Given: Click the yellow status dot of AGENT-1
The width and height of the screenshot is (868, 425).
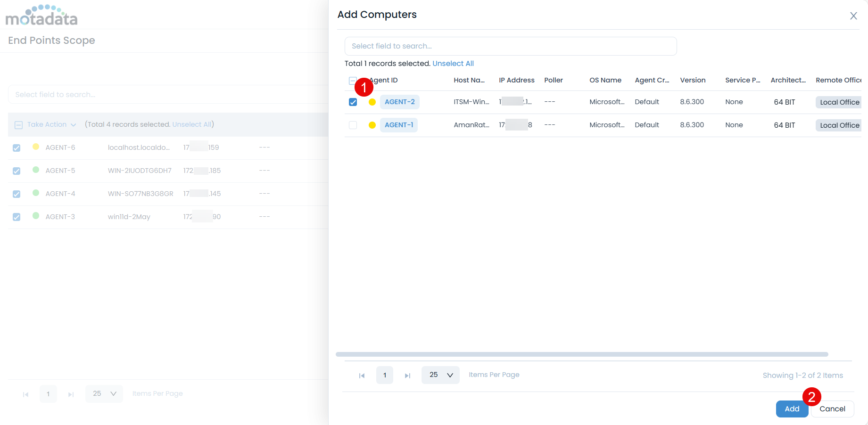Looking at the screenshot, I should point(372,125).
